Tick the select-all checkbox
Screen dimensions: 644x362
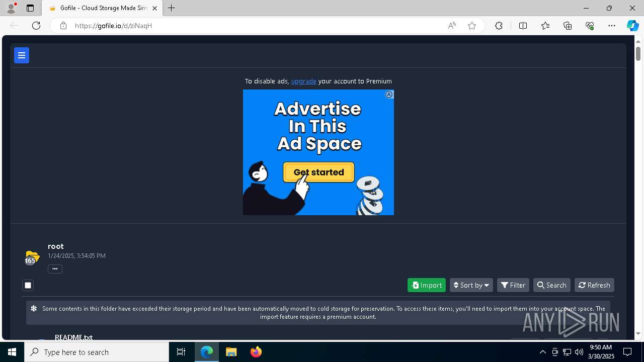[x=28, y=285]
